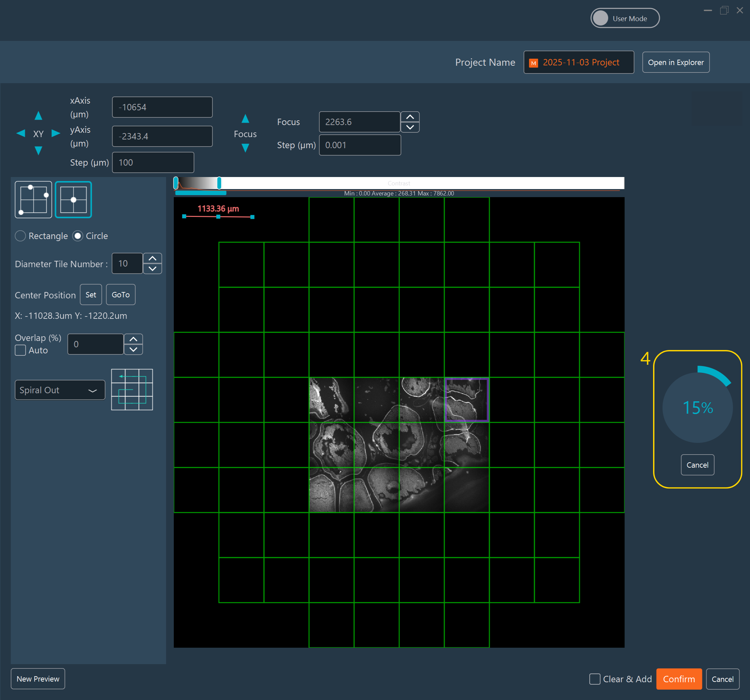Select the Rectangle radio button
The image size is (750, 700).
pyautogui.click(x=20, y=236)
